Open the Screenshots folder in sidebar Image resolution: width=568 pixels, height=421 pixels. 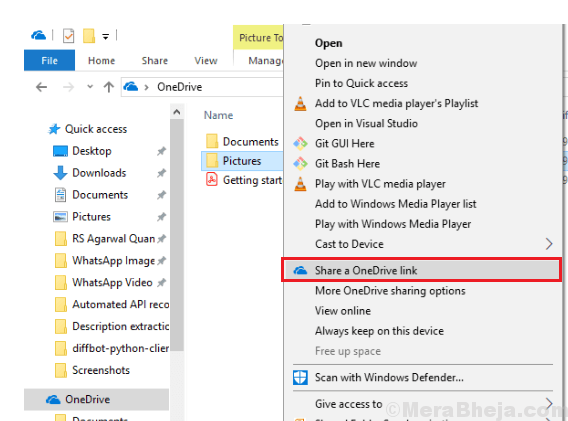coord(101,370)
